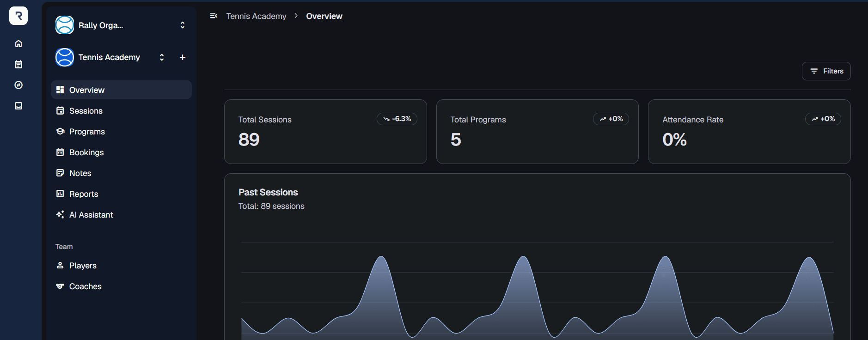The image size is (868, 340).
Task: Expand the Tennis Academy switcher chevrons
Action: point(162,57)
